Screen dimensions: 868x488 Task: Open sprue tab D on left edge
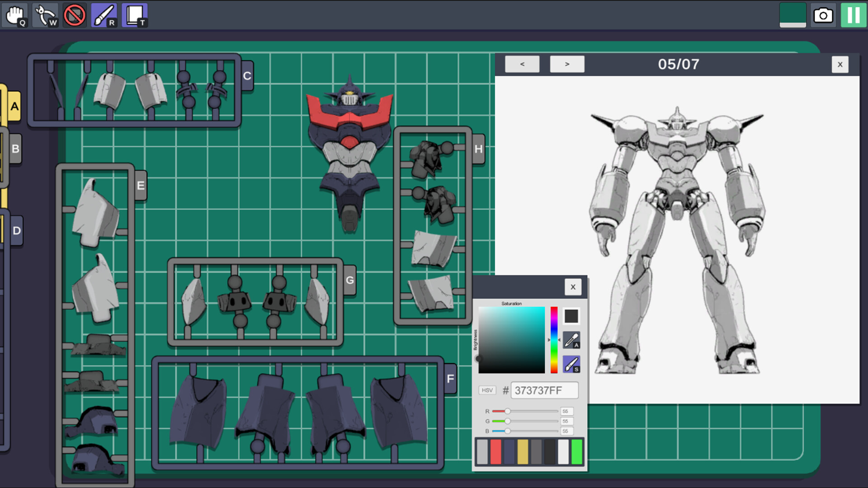17,230
